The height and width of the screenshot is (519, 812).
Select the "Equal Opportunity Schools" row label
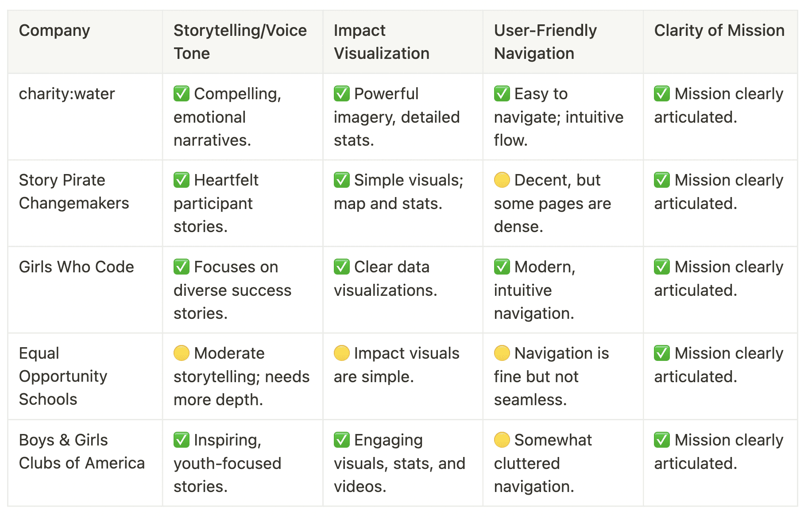click(63, 376)
